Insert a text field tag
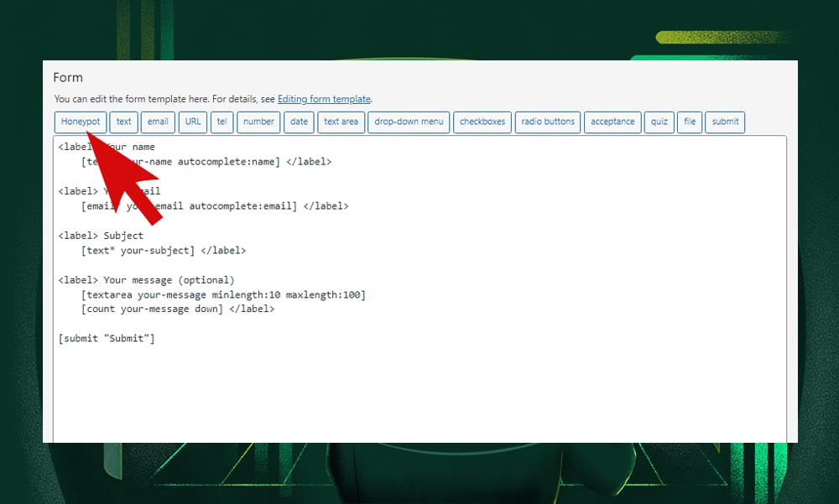 pyautogui.click(x=123, y=122)
